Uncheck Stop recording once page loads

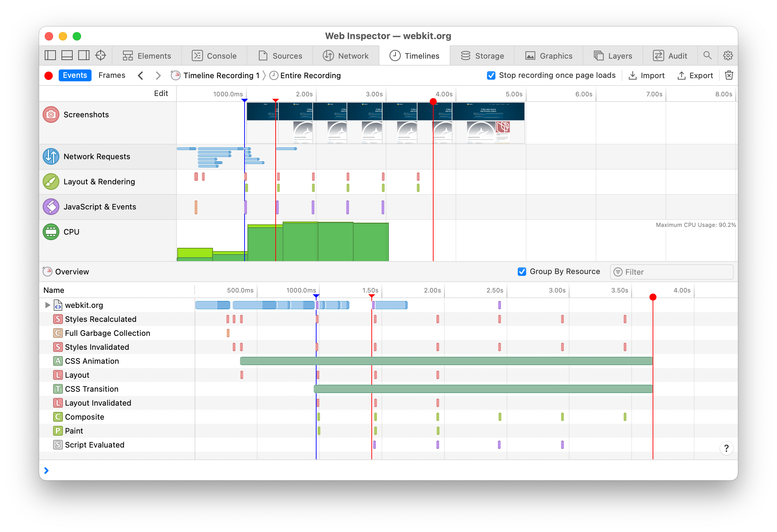pyautogui.click(x=491, y=75)
